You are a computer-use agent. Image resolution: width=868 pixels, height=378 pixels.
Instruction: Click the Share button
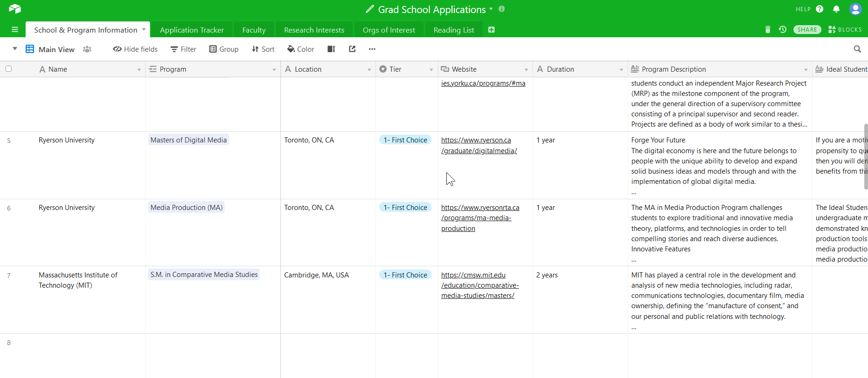[807, 29]
